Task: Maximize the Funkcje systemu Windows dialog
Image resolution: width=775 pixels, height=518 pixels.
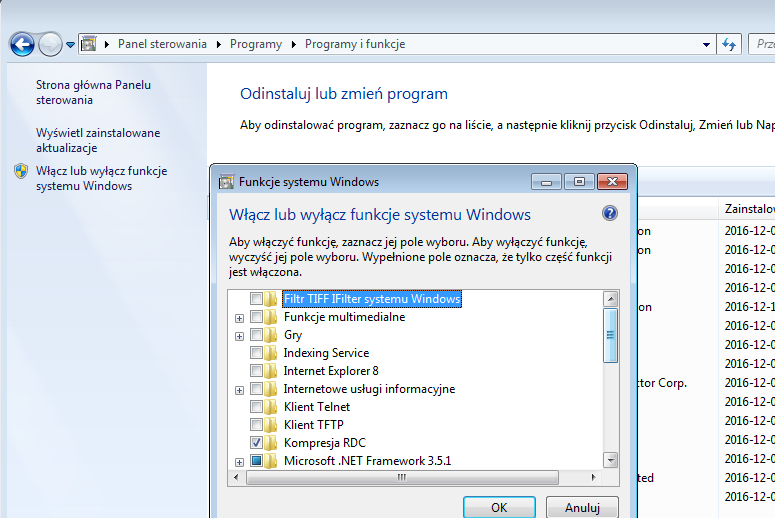Action: point(579,182)
